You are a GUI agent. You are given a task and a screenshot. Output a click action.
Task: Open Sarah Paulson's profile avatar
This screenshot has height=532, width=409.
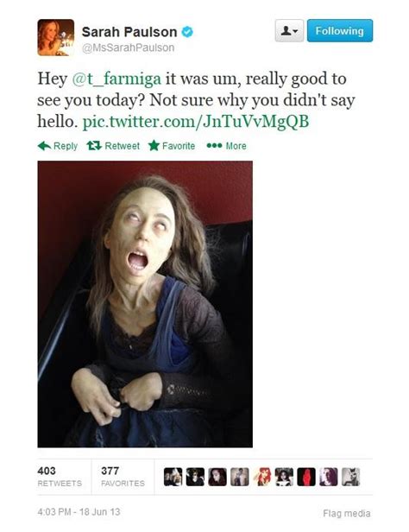click(56, 37)
